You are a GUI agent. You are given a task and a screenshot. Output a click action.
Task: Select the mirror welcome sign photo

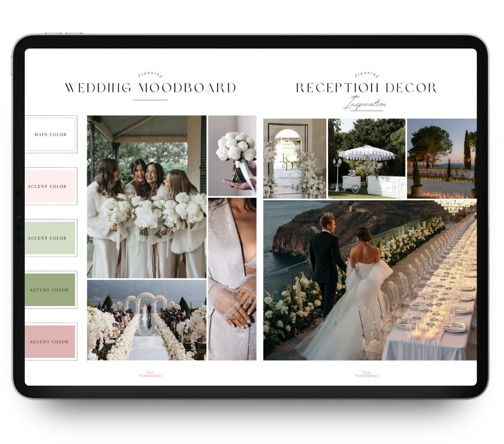294,158
